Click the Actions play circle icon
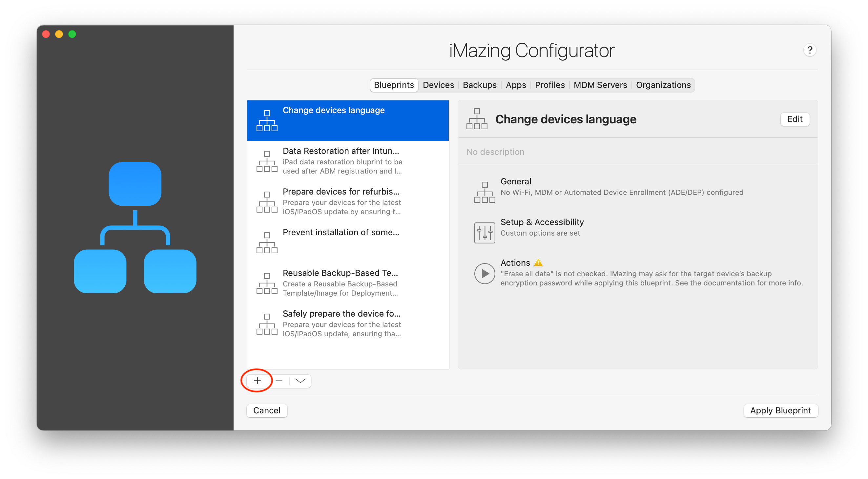868x479 pixels. (484, 273)
